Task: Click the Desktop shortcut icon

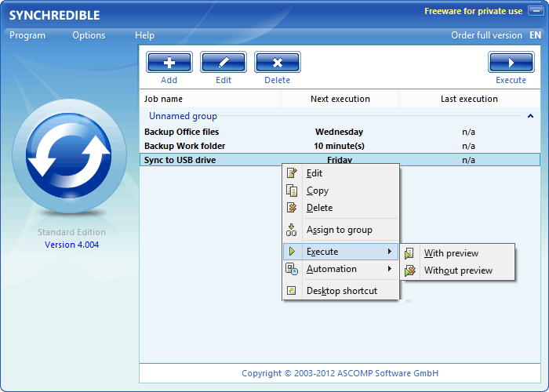Action: click(x=292, y=291)
